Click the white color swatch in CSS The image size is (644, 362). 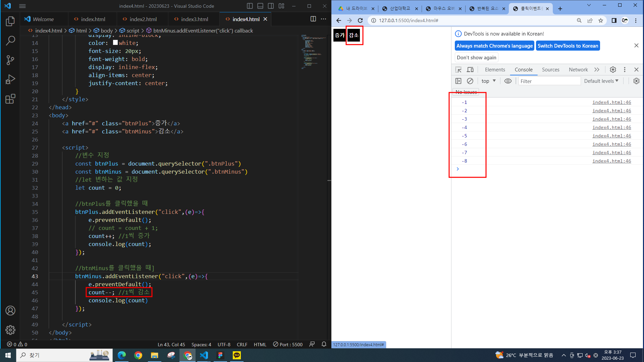click(115, 43)
